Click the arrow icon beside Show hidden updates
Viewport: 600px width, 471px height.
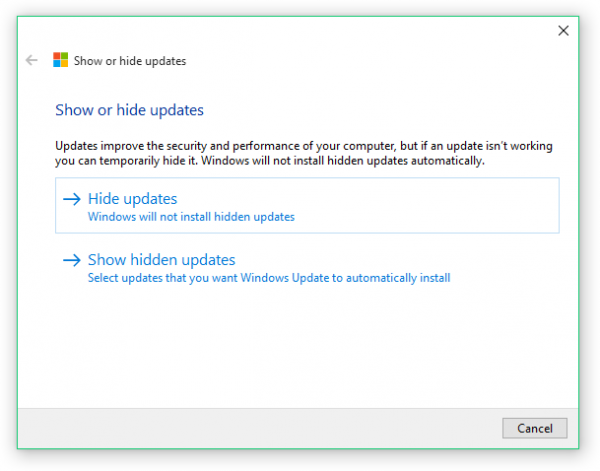point(71,260)
